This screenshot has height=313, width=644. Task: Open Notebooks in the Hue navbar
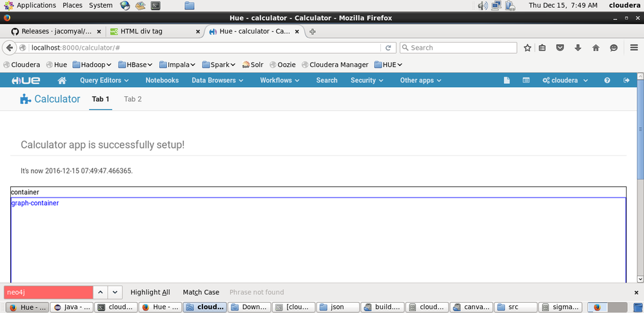[x=162, y=80]
